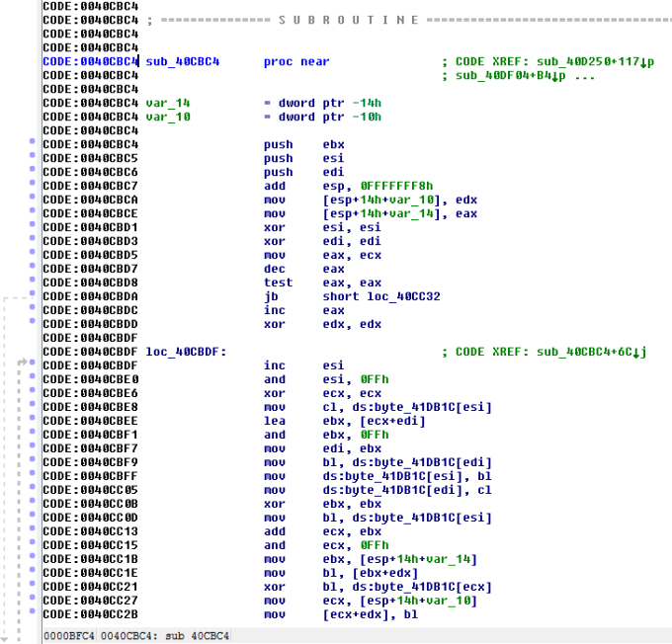Click address CODE:0040CBFF
The image size is (672, 644).
pyautogui.click(x=91, y=476)
